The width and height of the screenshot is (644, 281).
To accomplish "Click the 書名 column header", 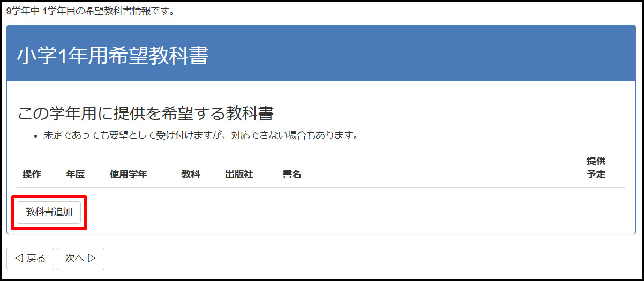I will [292, 174].
